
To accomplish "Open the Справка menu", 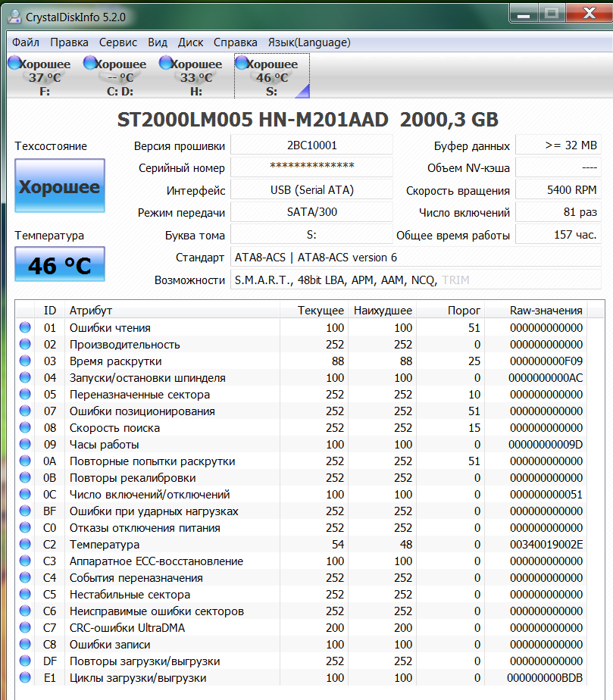I will pos(236,42).
